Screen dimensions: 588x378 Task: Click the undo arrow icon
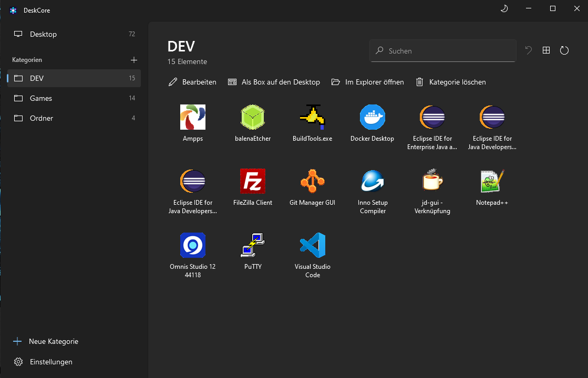[529, 50]
